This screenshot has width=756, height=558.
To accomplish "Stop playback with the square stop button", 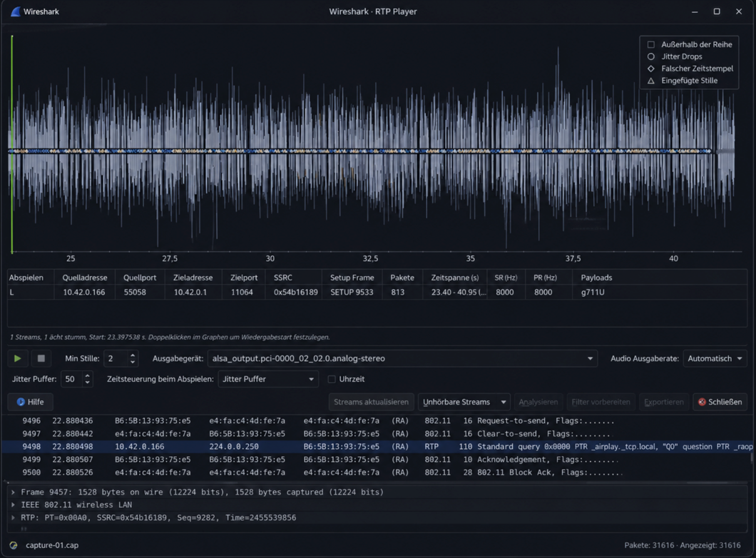I will [x=41, y=358].
